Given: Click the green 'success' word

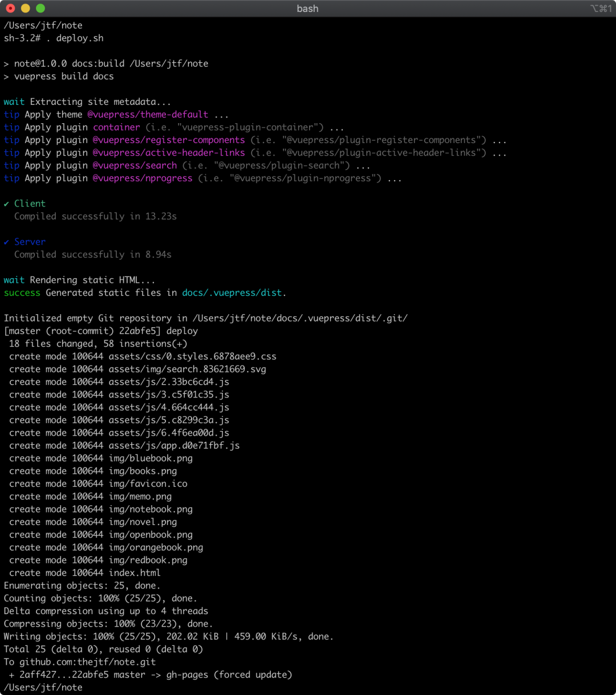Looking at the screenshot, I should click(x=22, y=292).
